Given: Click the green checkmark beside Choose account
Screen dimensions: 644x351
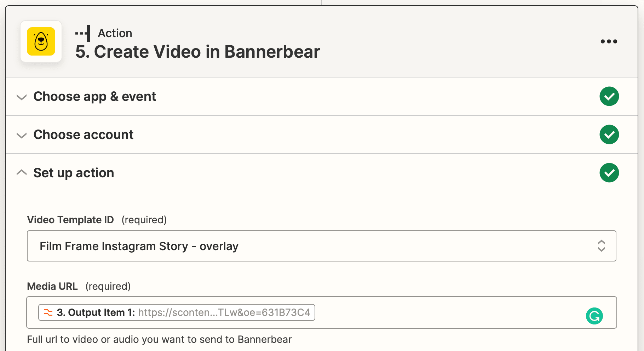Looking at the screenshot, I should coord(609,134).
